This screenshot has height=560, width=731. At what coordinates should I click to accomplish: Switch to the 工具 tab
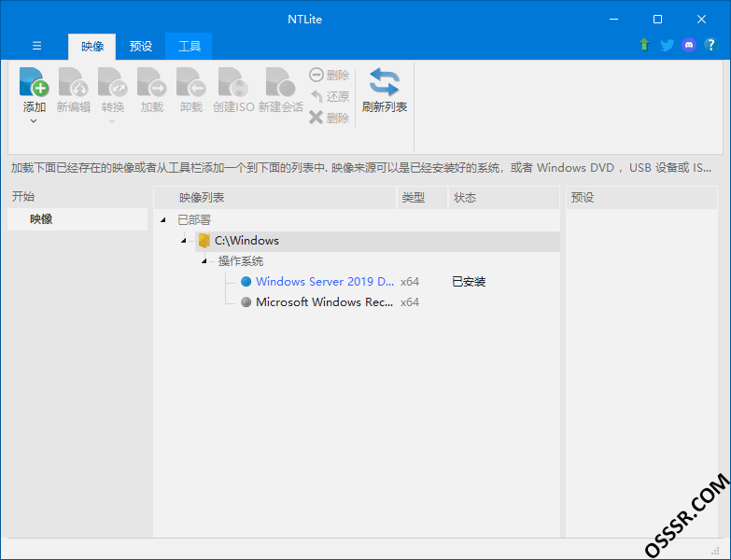[190, 46]
